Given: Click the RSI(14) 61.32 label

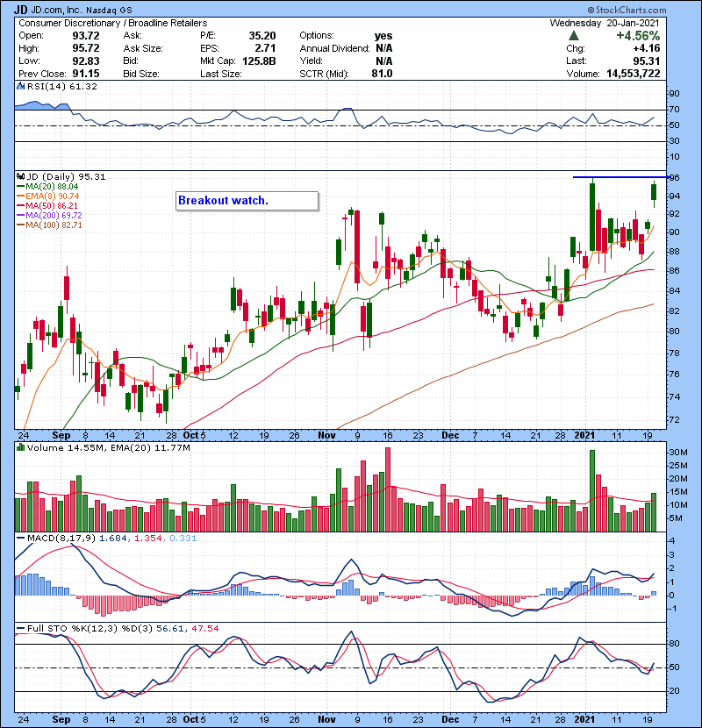Looking at the screenshot, I should [61, 86].
